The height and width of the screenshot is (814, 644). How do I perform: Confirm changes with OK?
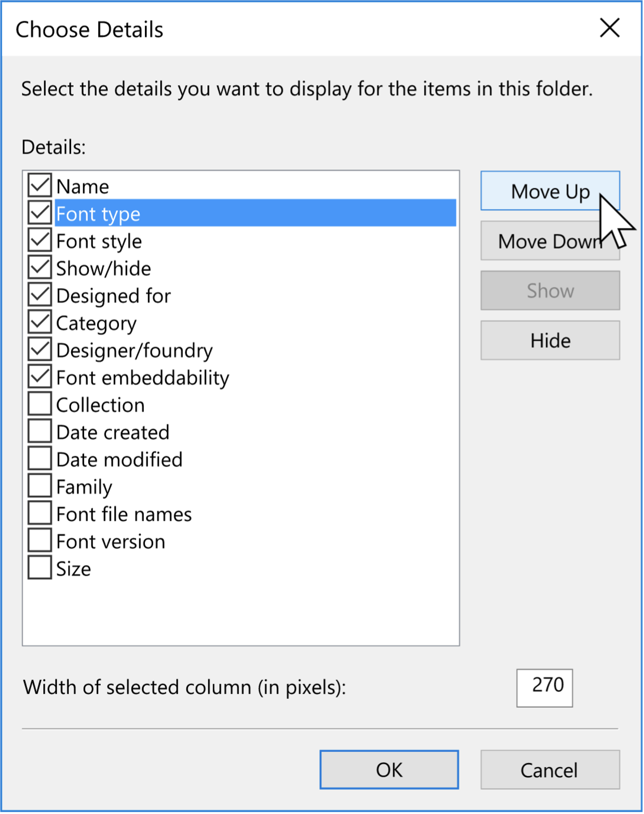tap(389, 770)
